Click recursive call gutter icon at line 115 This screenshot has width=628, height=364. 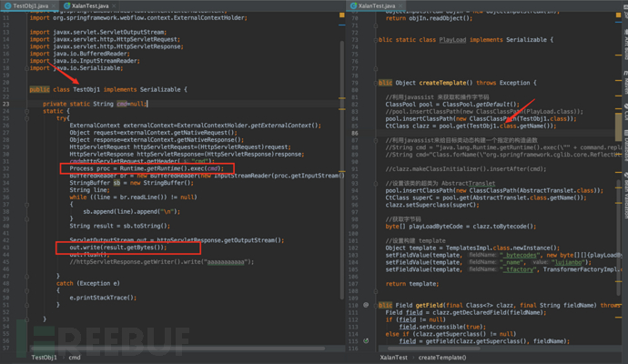366,340
